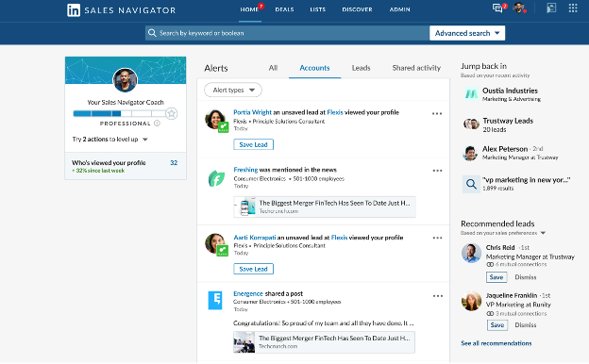Click the saved search magnifier icon

tap(471, 184)
